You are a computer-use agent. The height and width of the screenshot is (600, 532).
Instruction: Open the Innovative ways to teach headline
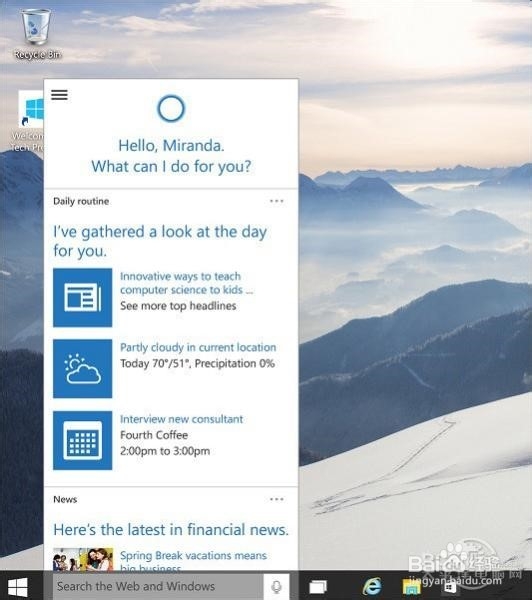[x=186, y=283]
